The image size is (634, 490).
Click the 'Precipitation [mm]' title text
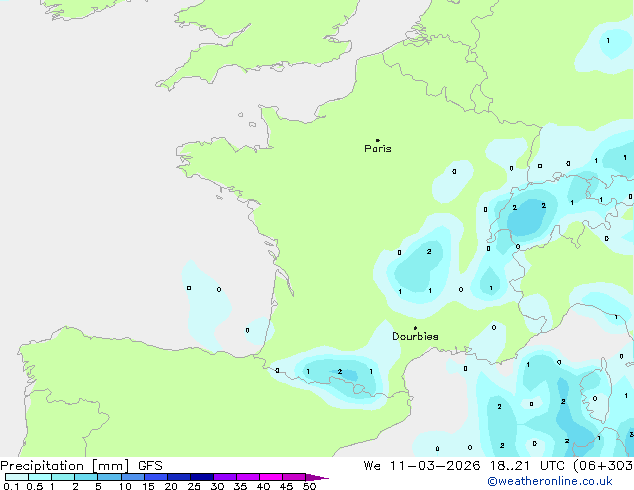point(65,466)
